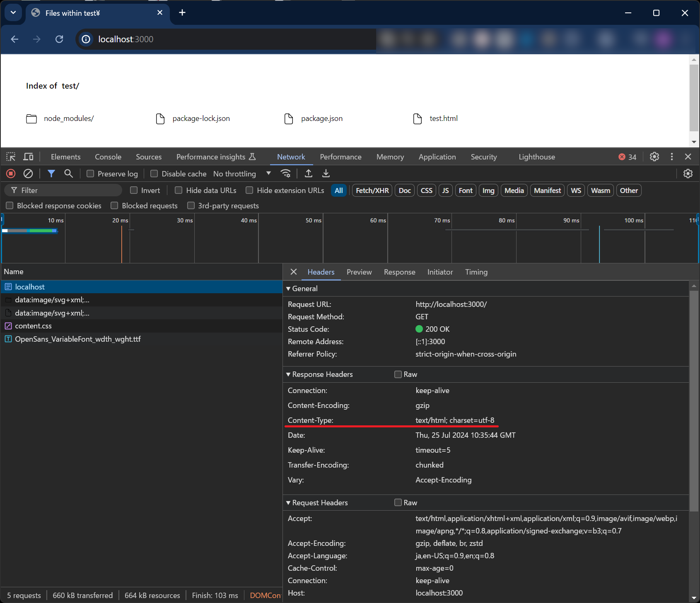Stop recording network log
Viewport: 700px width, 603px height.
pos(11,174)
